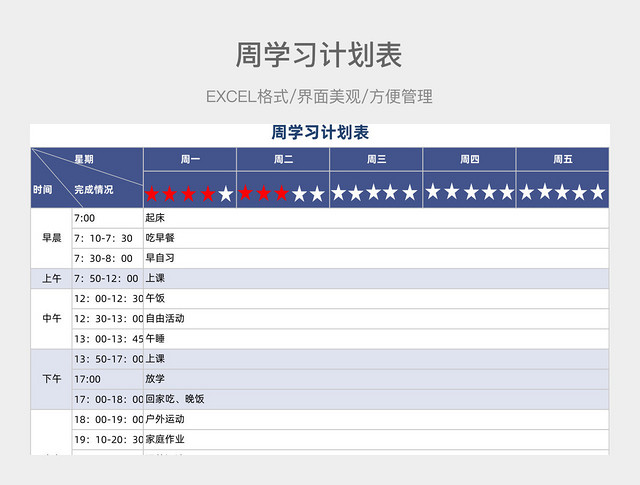Select the 回家吃、晚饭 activity cell
The image size is (640, 485).
pyautogui.click(x=376, y=399)
